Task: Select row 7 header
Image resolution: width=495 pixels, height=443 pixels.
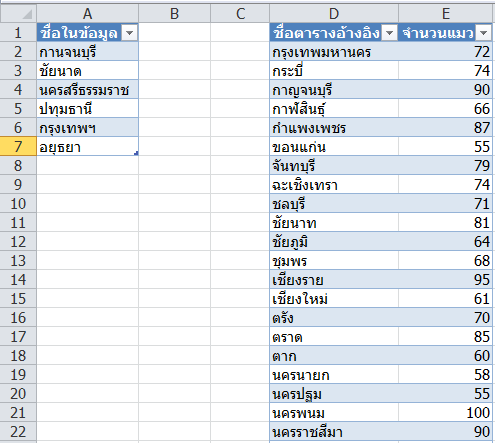Action: point(18,147)
